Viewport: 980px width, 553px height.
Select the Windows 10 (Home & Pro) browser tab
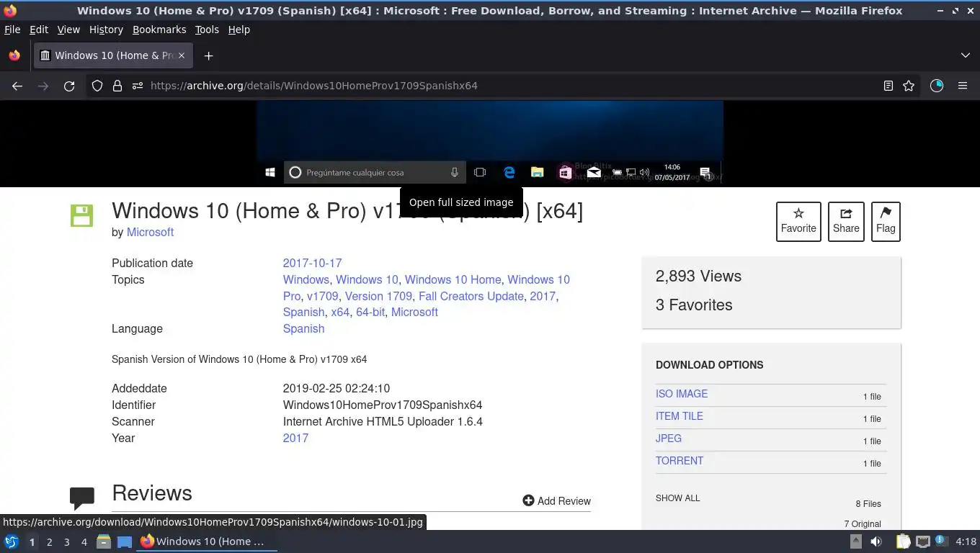coord(113,55)
